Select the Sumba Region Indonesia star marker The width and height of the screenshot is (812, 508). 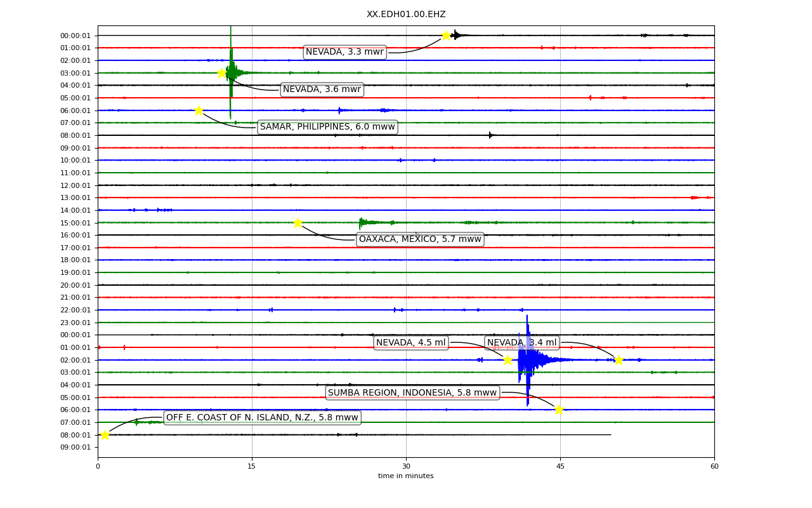click(559, 410)
